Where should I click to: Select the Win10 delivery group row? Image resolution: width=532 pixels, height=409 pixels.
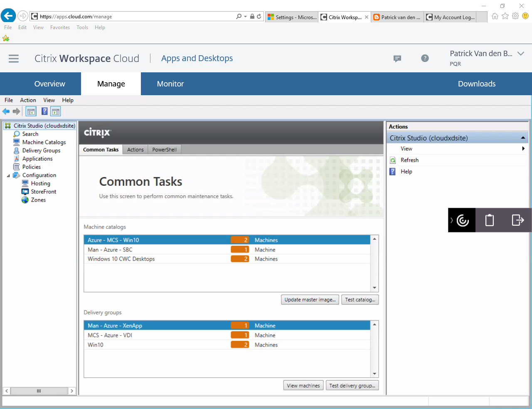point(227,345)
